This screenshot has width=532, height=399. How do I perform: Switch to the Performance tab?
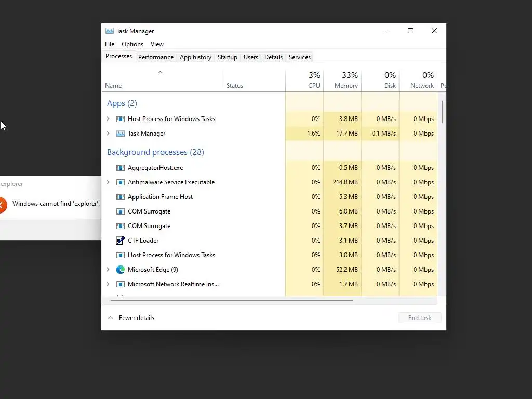(156, 57)
